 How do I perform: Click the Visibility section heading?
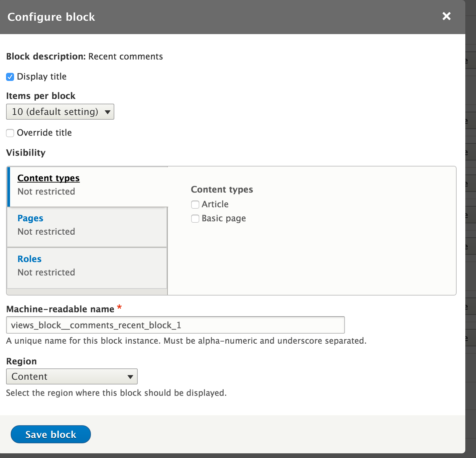coord(26,153)
